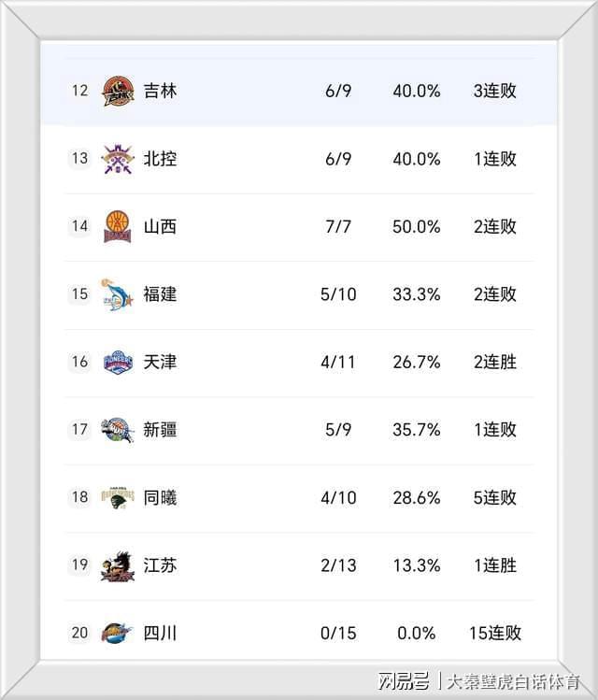The image size is (598, 700).
Task: Click 山西 win/loss record 7/7
Action: pos(338,226)
